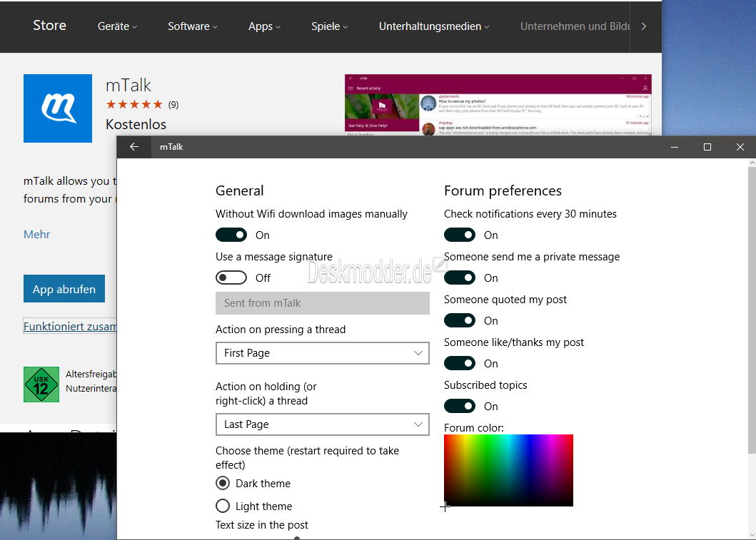The image size is (756, 540).
Task: Click the five-star rating under mTalk
Action: coord(134,105)
